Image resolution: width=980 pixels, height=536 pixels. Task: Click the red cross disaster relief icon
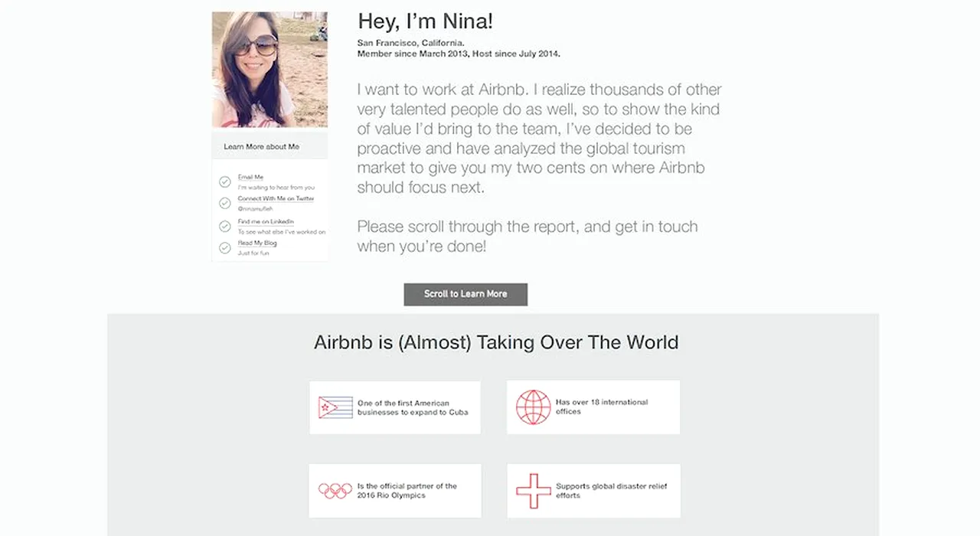click(533, 491)
